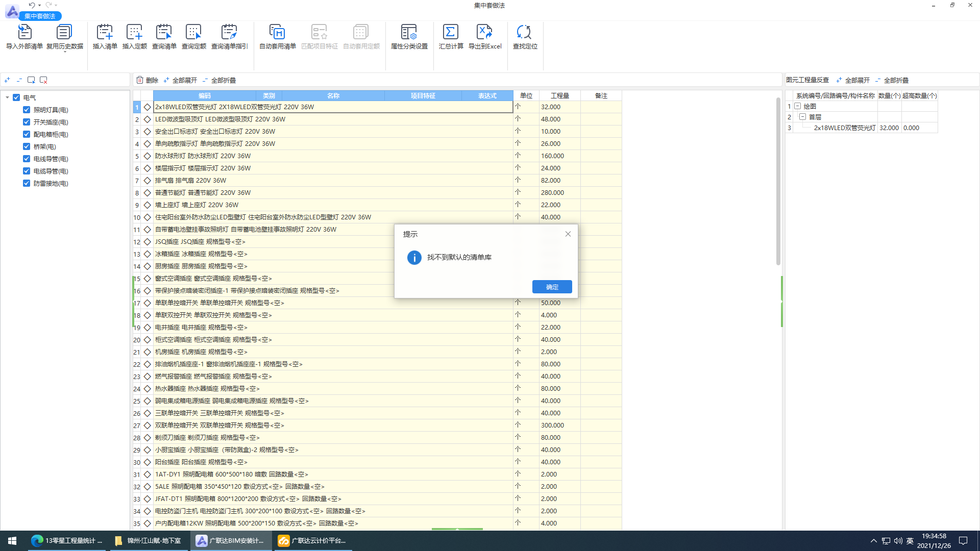Open the Edge browser taskbar item
The image size is (980, 551).
tap(66, 541)
